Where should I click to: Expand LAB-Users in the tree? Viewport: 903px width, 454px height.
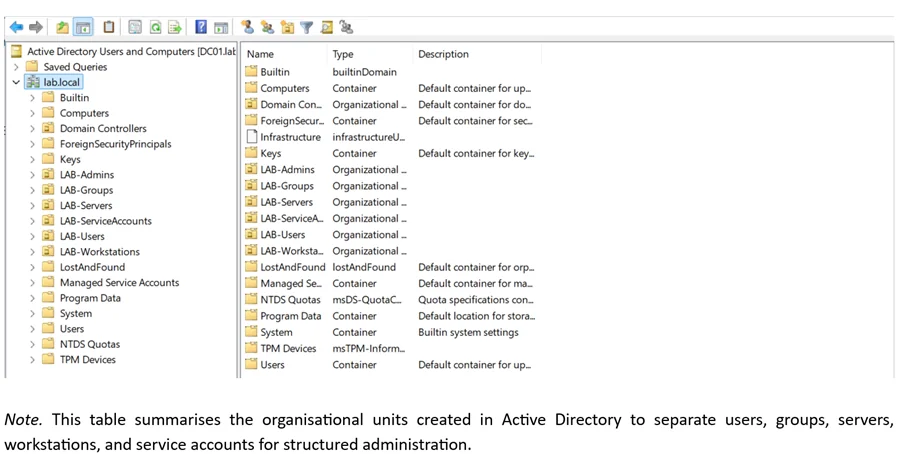32,236
